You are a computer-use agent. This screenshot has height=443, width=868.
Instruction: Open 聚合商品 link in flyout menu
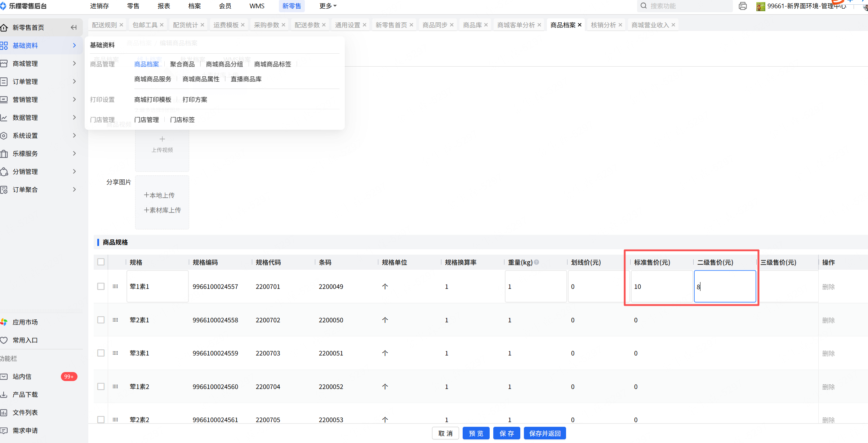(182, 64)
